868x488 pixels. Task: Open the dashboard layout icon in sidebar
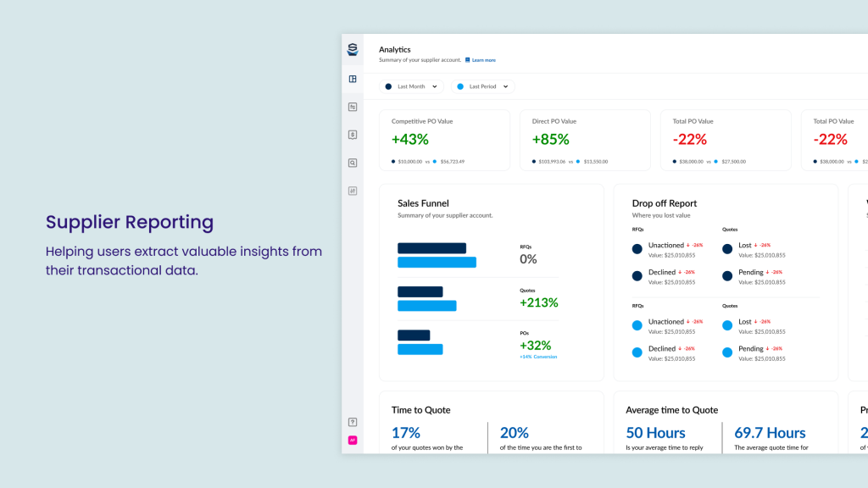pos(353,79)
